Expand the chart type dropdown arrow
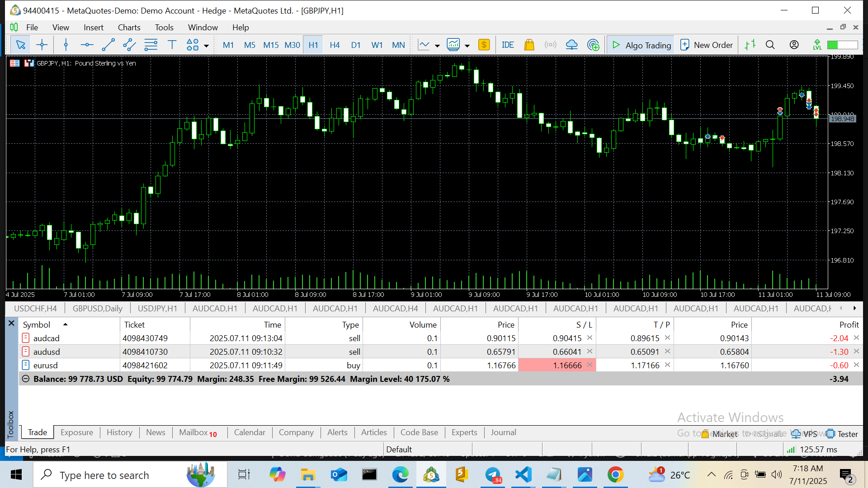Image resolution: width=868 pixels, height=488 pixels. click(x=437, y=46)
